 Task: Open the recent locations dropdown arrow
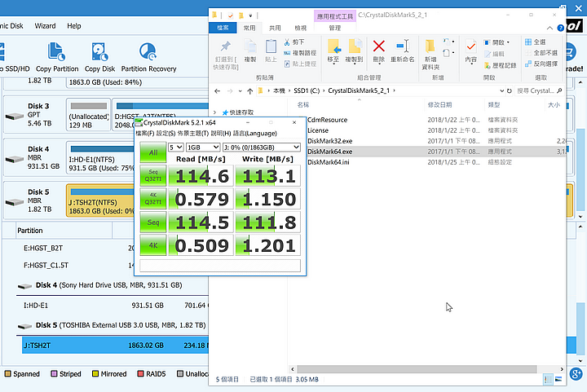(x=240, y=91)
